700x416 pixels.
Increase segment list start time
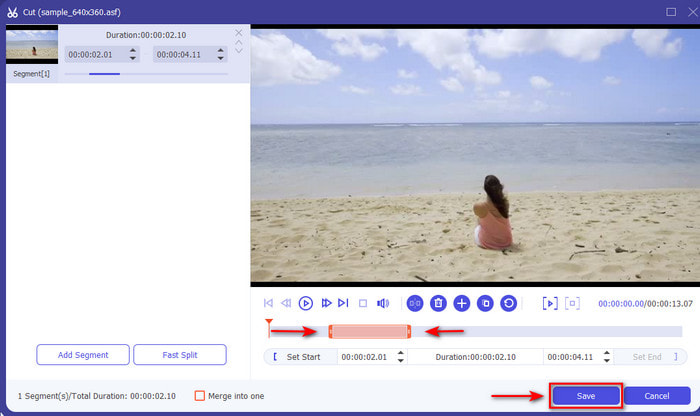click(133, 51)
